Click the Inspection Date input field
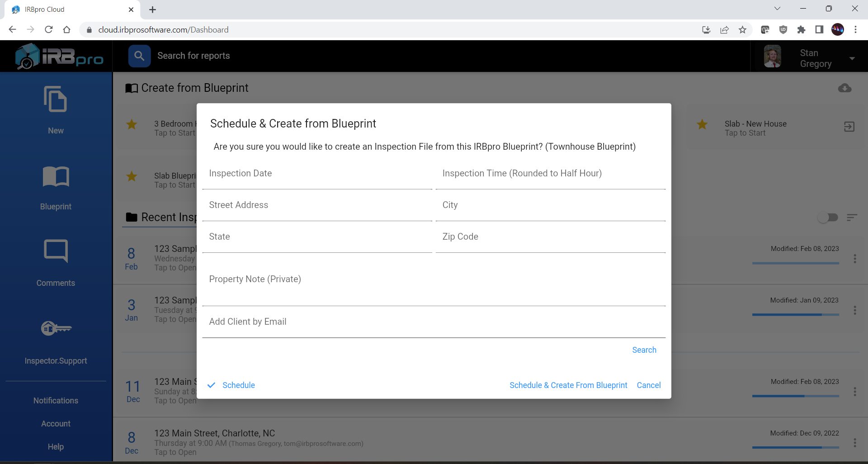The width and height of the screenshot is (868, 464). pos(316,176)
